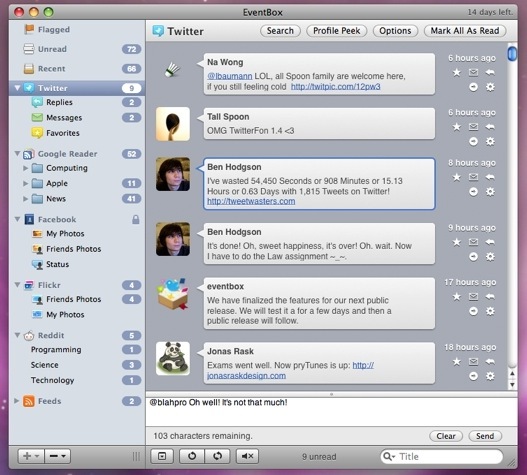The width and height of the screenshot is (527, 475).
Task: Click Tall Spoon's avatar thumbnail
Action: [173, 124]
